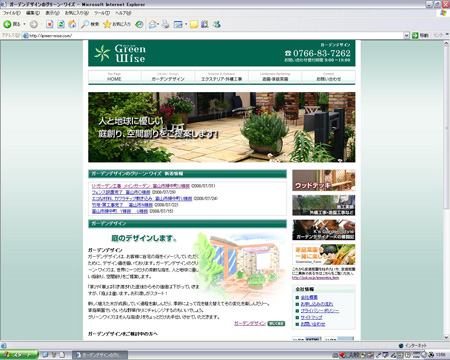Open プライバシーポリシー link in company info
The width and height of the screenshot is (450, 360).
320,311
